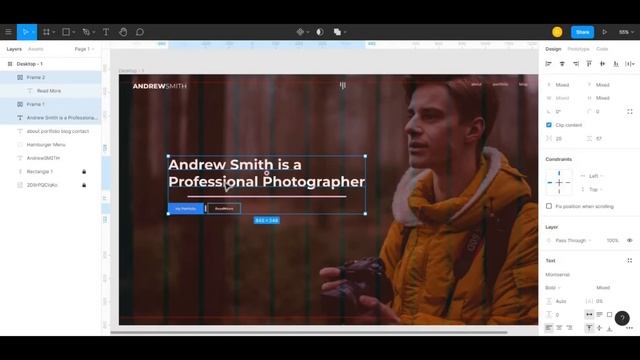Start the prototype Present play button
Screen dimensions: 640x360
point(605,32)
